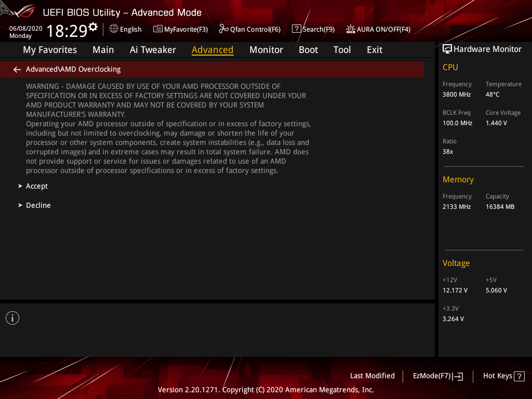The height and width of the screenshot is (399, 532).
Task: Expand the Decline arrow
Action: coord(20,205)
